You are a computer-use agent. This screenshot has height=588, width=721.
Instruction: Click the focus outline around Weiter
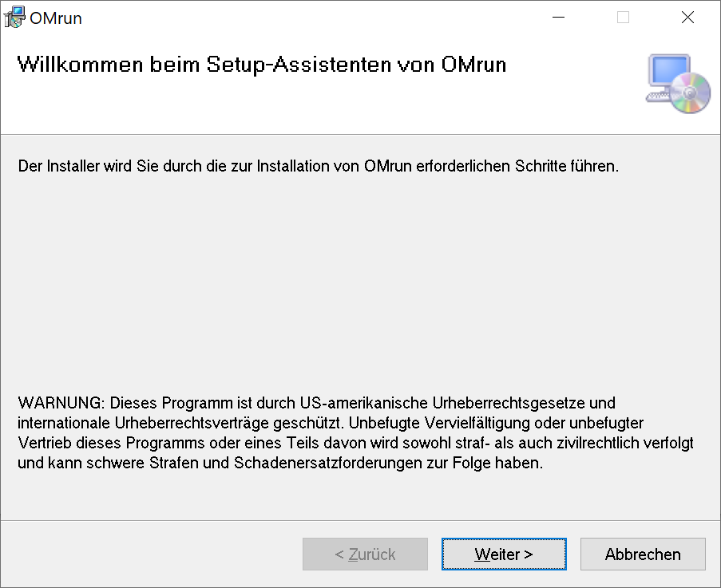click(x=504, y=540)
